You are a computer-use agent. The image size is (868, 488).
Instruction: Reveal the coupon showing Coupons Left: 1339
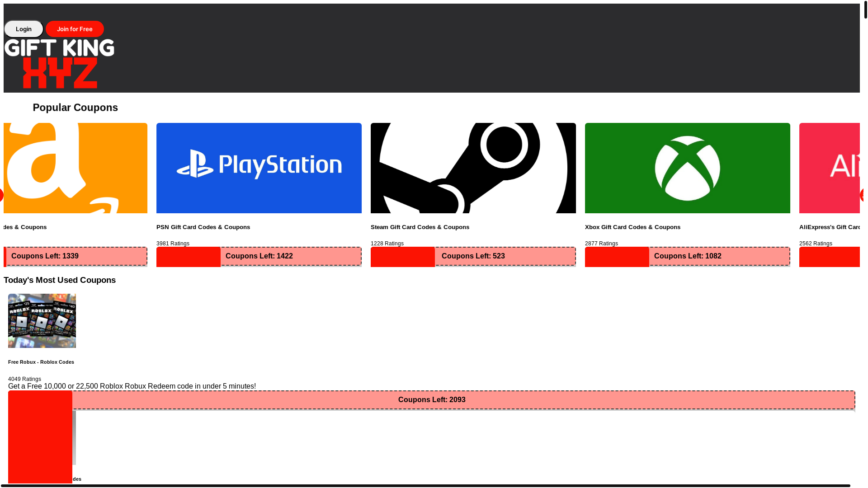[x=76, y=256]
